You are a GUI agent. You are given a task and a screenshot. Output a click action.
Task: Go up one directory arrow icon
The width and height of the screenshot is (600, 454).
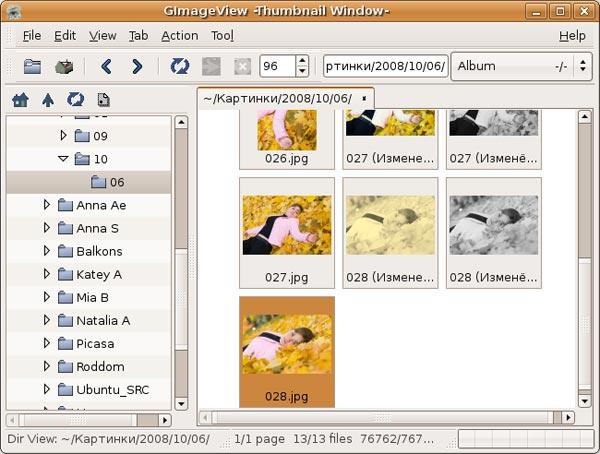[48, 100]
